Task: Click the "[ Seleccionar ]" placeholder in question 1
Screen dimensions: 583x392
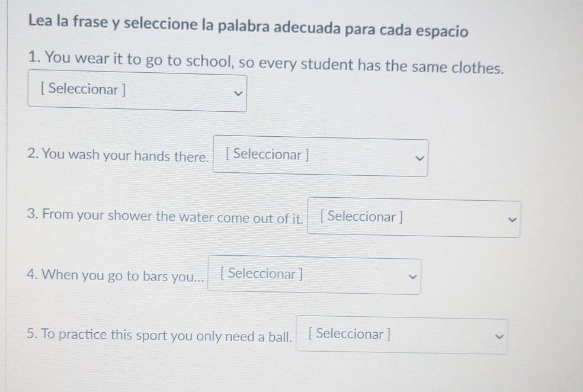Action: tap(84, 90)
